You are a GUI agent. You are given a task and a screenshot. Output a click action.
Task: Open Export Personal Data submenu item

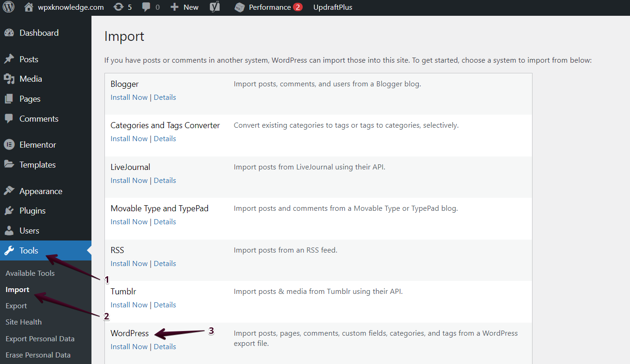[x=40, y=339]
